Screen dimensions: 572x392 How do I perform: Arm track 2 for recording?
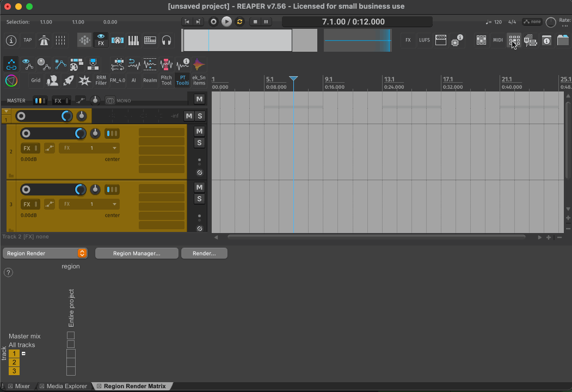(26, 133)
